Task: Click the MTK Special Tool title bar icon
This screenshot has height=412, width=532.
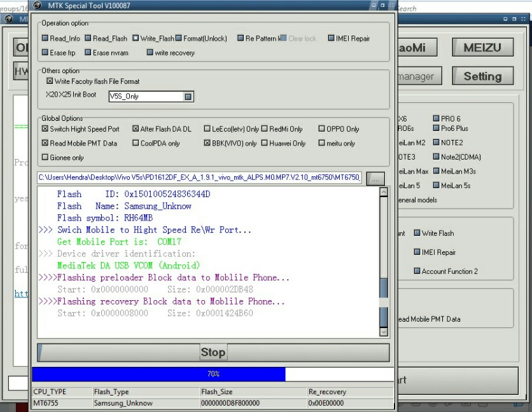Action: [38, 6]
